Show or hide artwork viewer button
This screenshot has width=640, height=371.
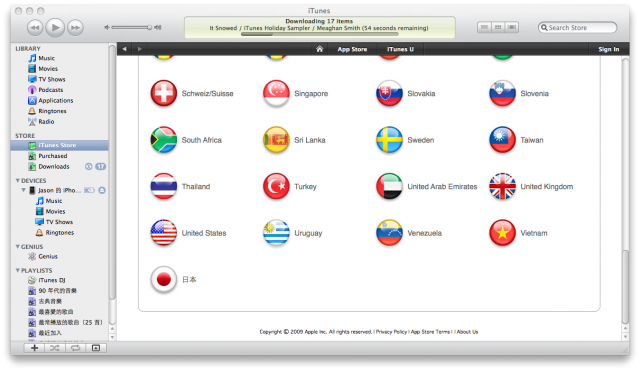[x=96, y=348]
